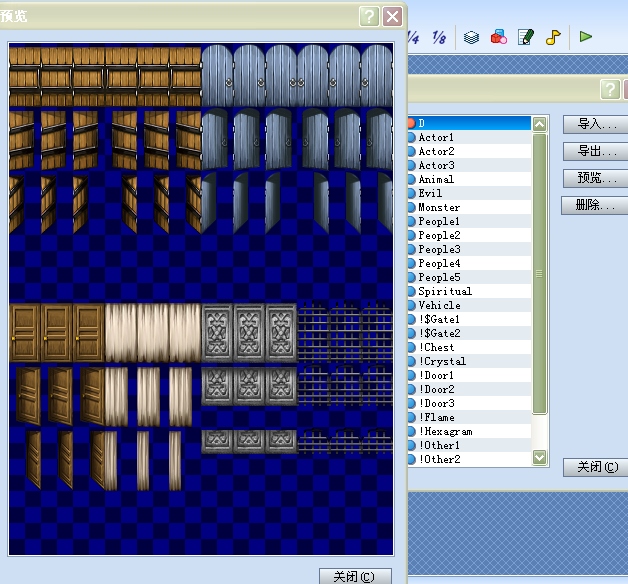628x584 pixels.
Task: Open the Sound Test music note icon
Action: click(x=553, y=37)
